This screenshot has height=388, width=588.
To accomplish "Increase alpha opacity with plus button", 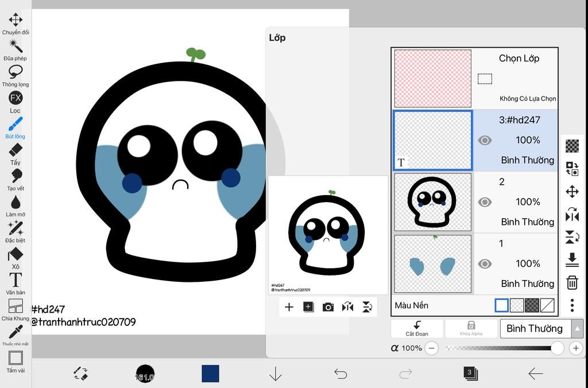I will click(x=575, y=348).
